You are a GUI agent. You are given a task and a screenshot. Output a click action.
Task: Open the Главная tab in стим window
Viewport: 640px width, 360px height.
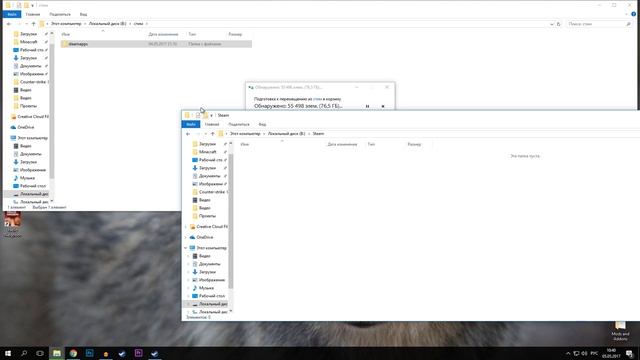click(33, 14)
